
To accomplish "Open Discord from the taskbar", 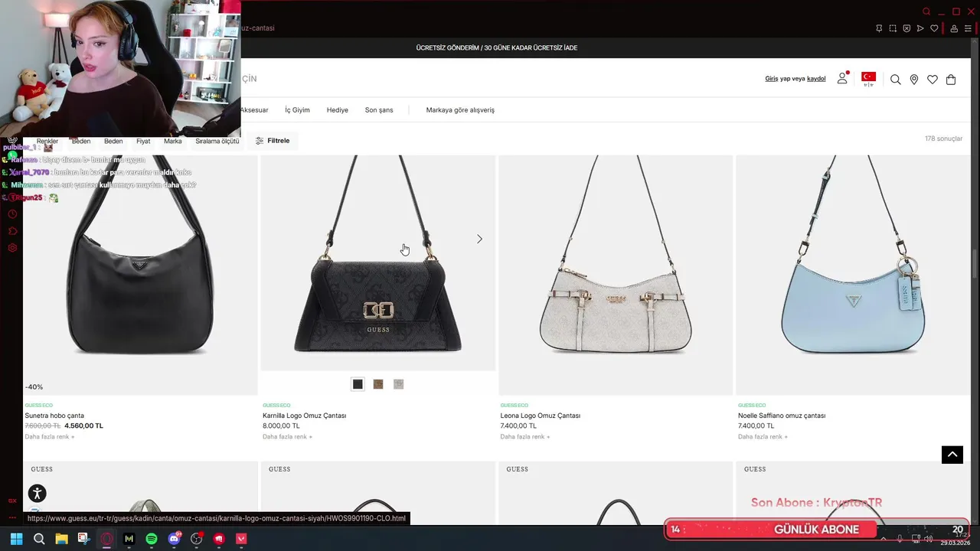I will pos(174,539).
